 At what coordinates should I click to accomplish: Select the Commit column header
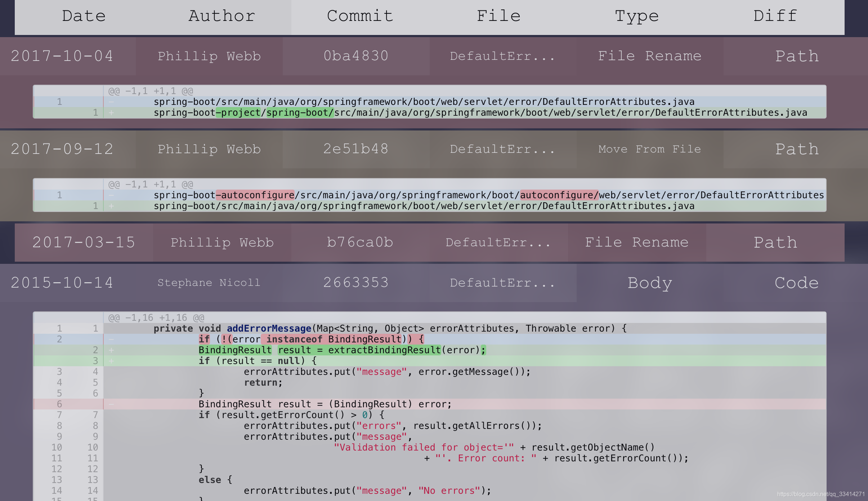[360, 16]
